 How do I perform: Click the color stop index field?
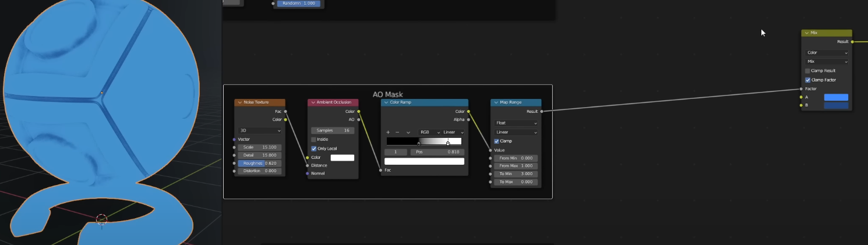click(x=396, y=152)
